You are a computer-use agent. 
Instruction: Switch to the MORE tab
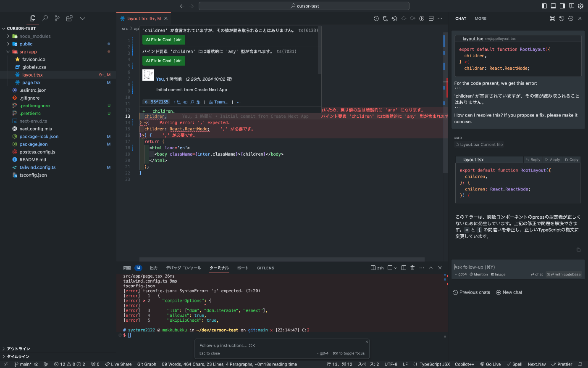[480, 19]
